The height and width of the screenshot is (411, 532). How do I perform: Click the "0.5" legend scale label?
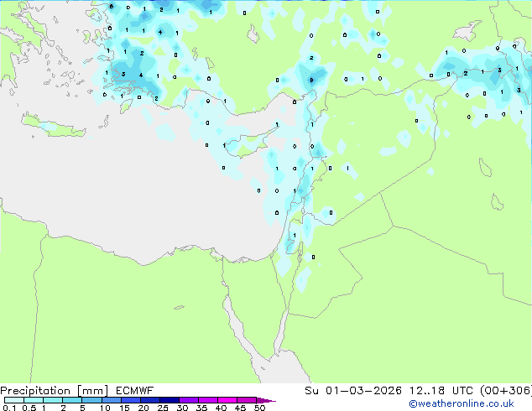tap(29, 408)
